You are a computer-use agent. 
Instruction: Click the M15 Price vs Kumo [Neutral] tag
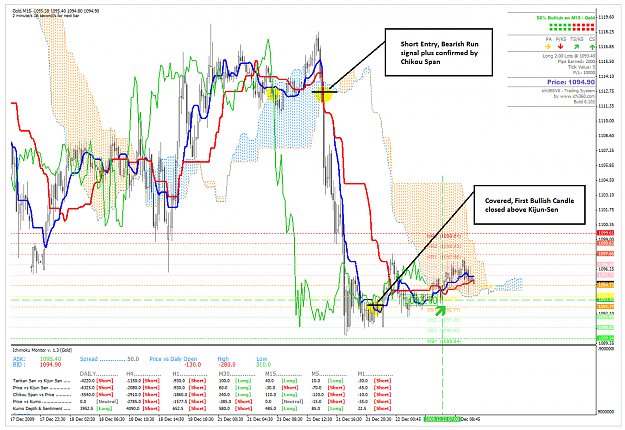coord(291,401)
